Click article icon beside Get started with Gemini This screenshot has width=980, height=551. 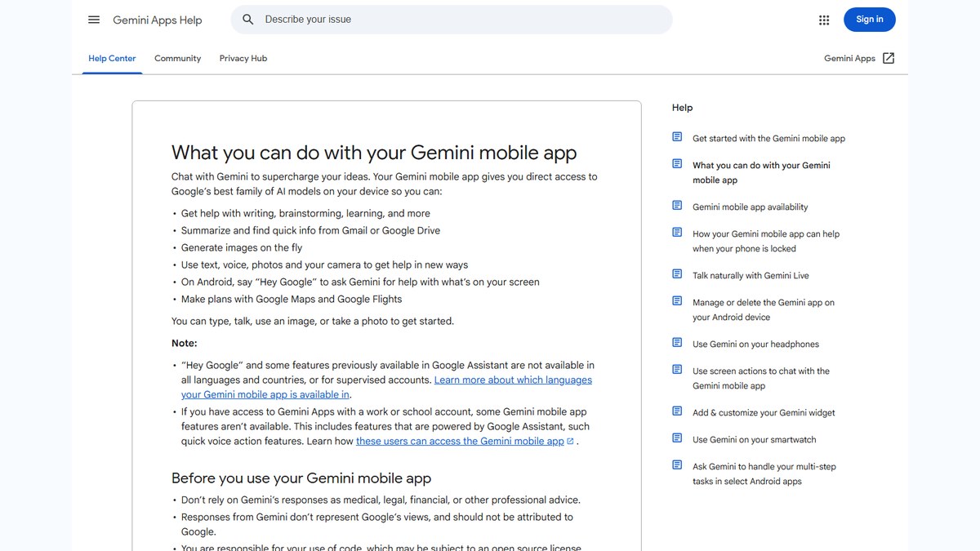coord(677,137)
